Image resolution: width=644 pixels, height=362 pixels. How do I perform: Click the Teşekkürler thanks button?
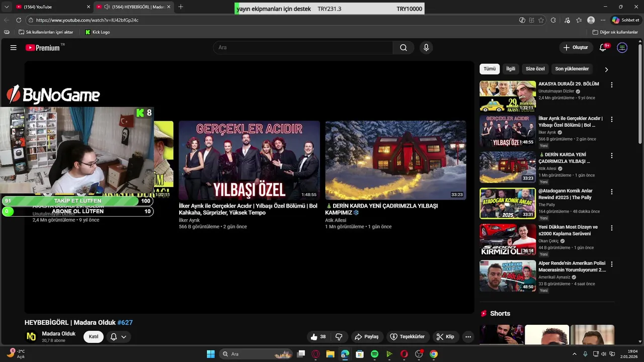(408, 337)
